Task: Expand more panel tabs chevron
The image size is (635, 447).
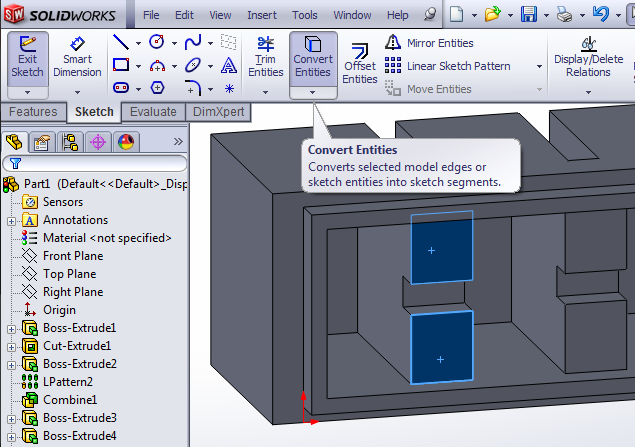Action: click(178, 141)
